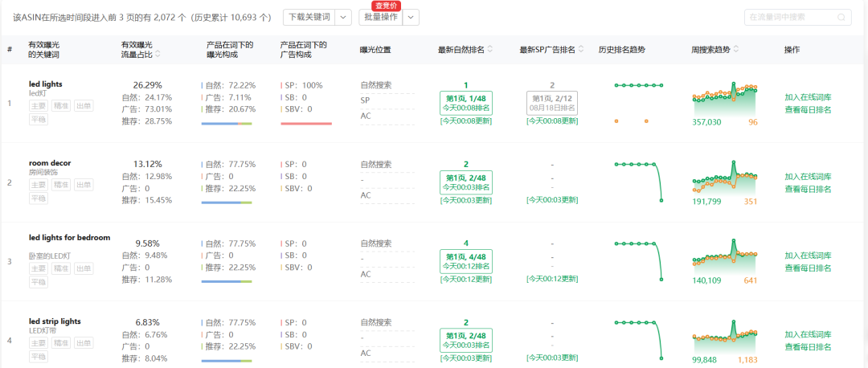Click the 曝光位置 column header
Image resolution: width=868 pixels, height=368 pixels.
pyautogui.click(x=375, y=50)
